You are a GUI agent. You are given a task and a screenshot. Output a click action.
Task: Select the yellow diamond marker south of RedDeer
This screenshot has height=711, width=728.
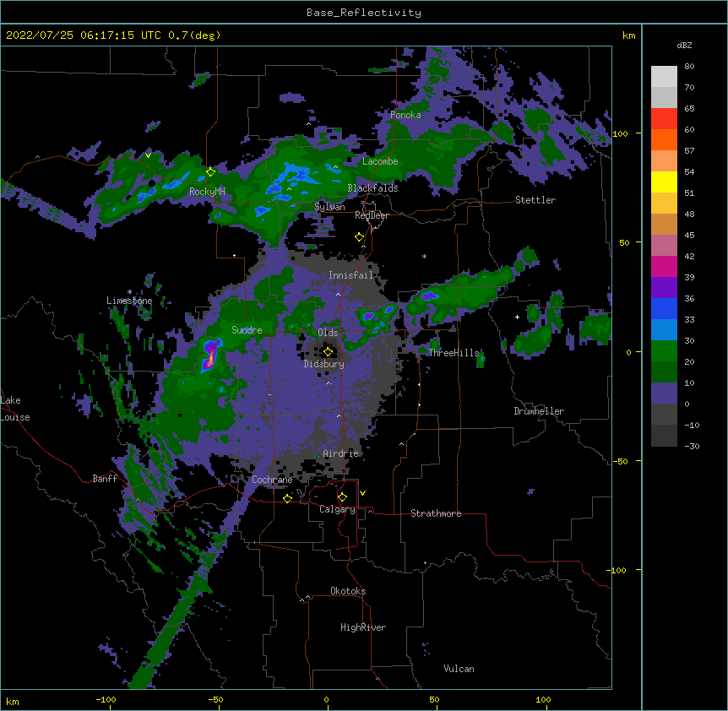coord(360,236)
